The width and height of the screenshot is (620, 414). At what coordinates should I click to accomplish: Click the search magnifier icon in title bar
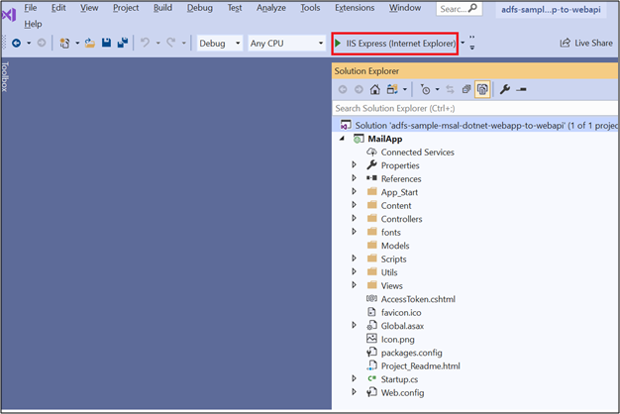pos(472,8)
